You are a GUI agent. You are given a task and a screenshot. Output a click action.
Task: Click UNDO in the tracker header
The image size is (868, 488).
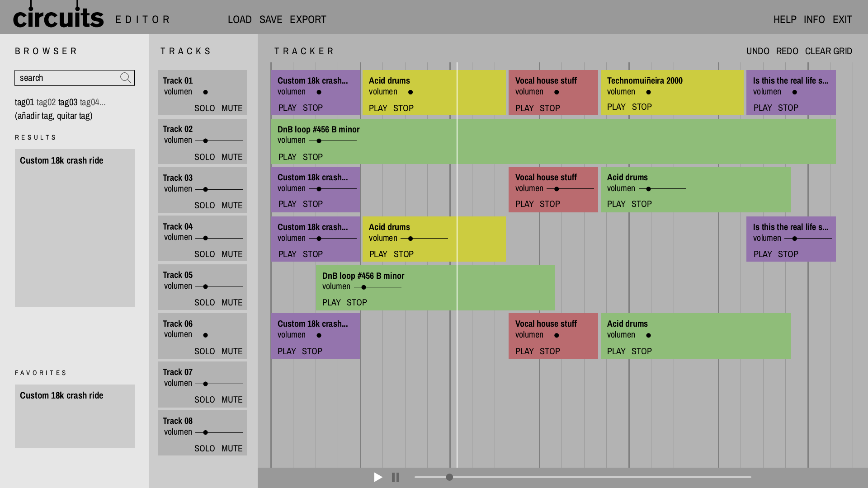(x=758, y=51)
